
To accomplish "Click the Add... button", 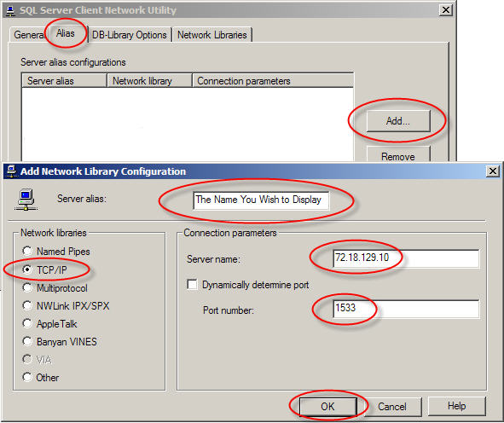I will click(x=398, y=121).
